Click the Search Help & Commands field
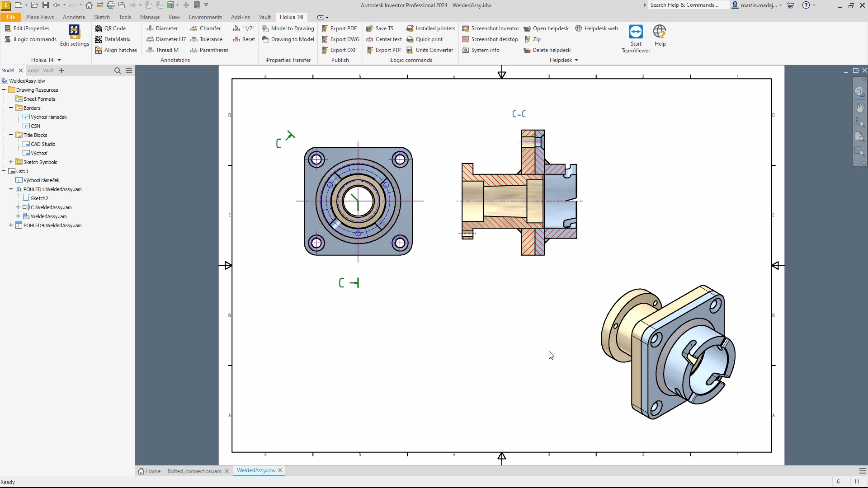This screenshot has width=868, height=488. click(x=687, y=5)
